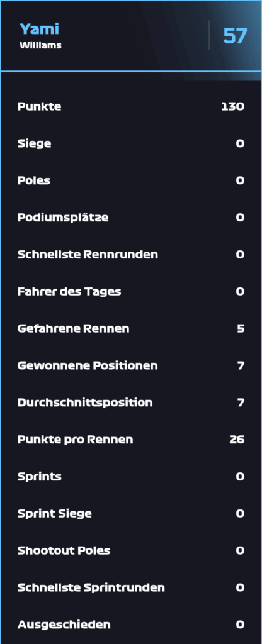Click the Podiumsplätze label
Image resolution: width=262 pixels, height=644 pixels.
(x=63, y=218)
